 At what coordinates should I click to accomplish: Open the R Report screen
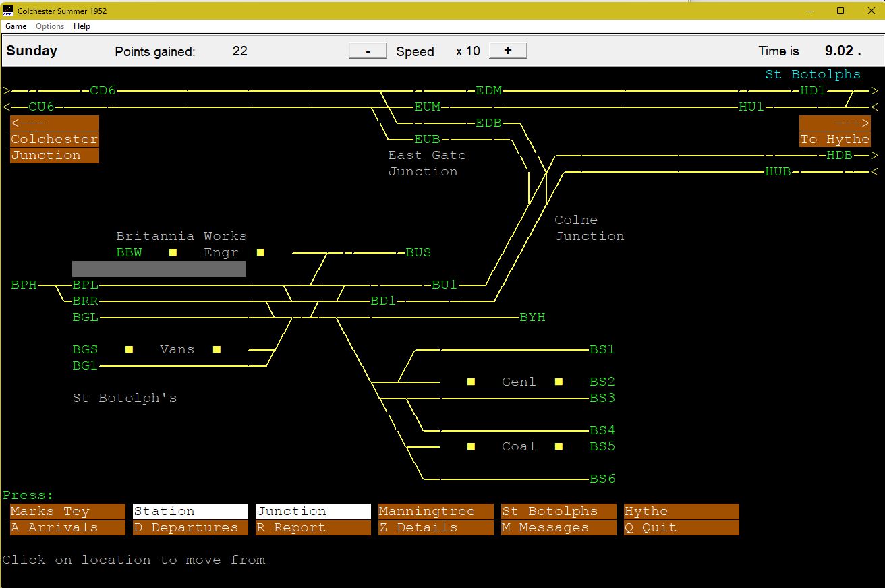click(x=313, y=528)
